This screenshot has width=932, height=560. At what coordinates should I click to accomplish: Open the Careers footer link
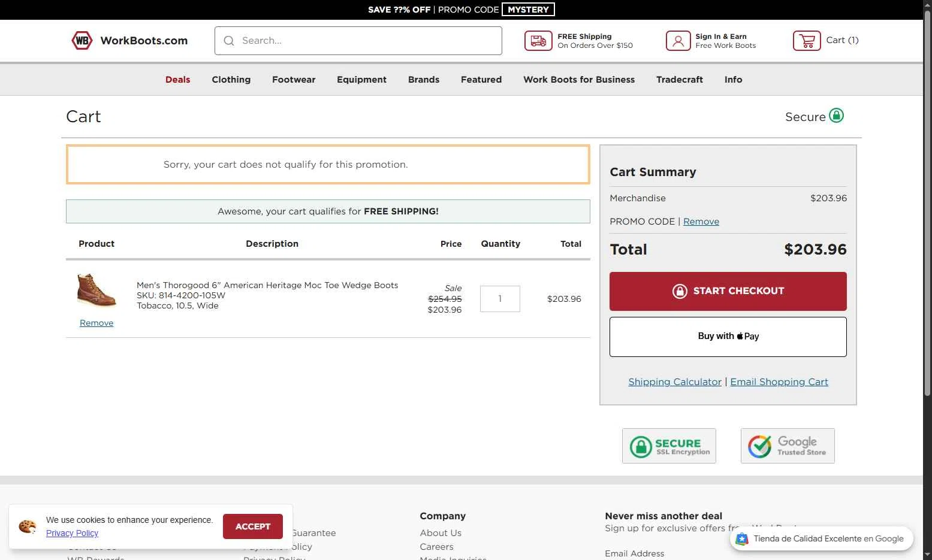click(x=436, y=547)
